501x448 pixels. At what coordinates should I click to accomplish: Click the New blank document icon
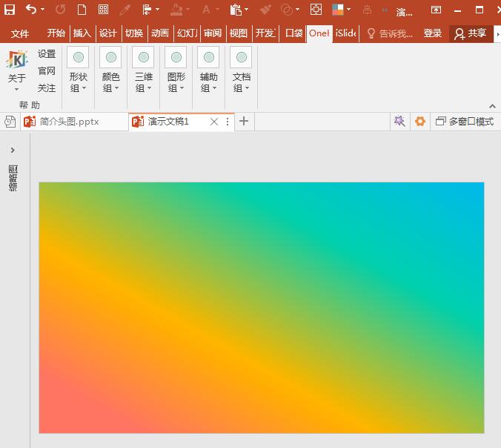click(82, 10)
